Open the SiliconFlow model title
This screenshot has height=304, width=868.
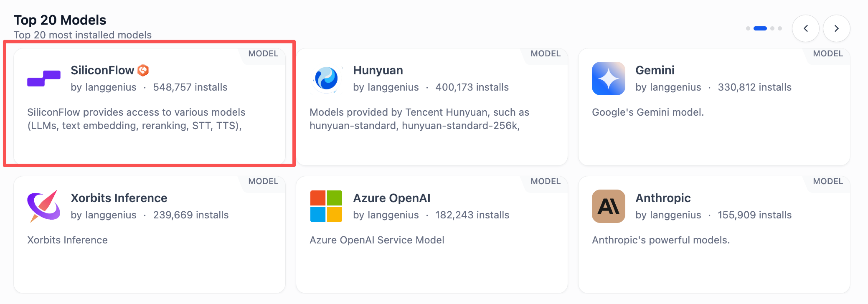coord(102,70)
